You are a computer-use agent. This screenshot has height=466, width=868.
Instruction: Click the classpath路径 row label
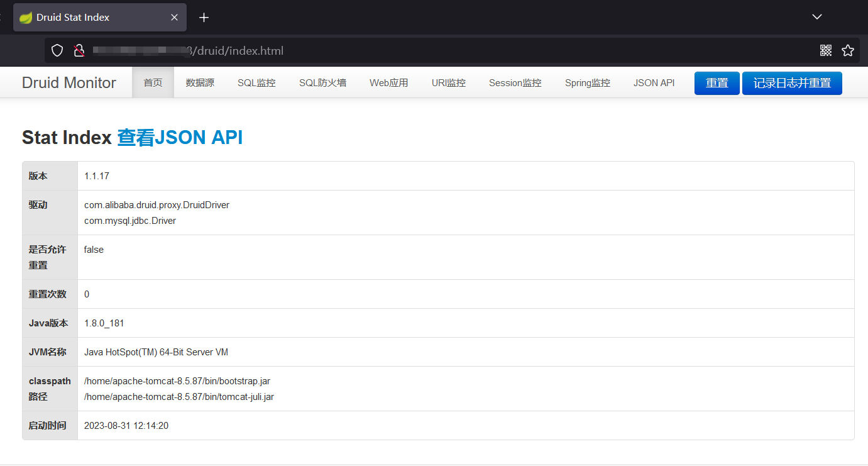click(50, 389)
